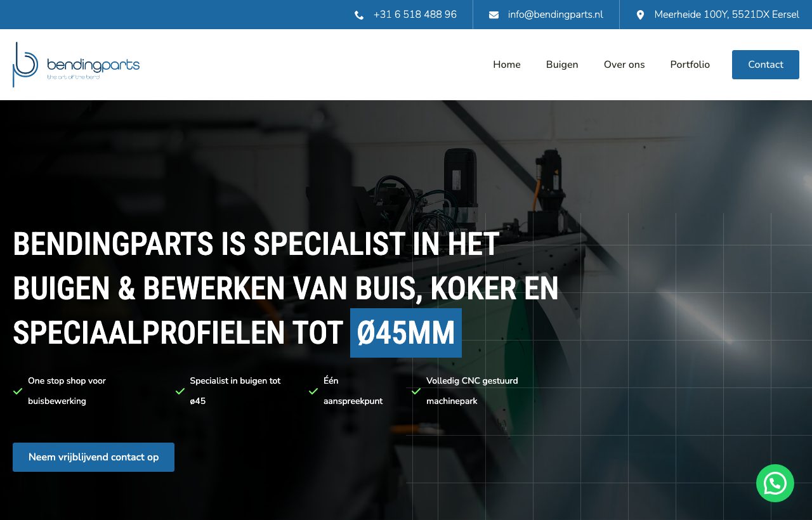Click address Meerheide 100Y, 5521DX Eersel

tap(727, 15)
